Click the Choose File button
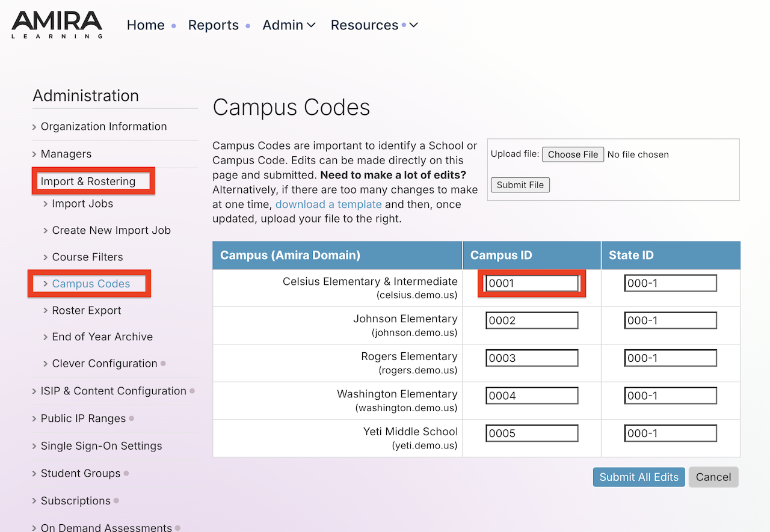Image resolution: width=770 pixels, height=532 pixels. point(573,154)
